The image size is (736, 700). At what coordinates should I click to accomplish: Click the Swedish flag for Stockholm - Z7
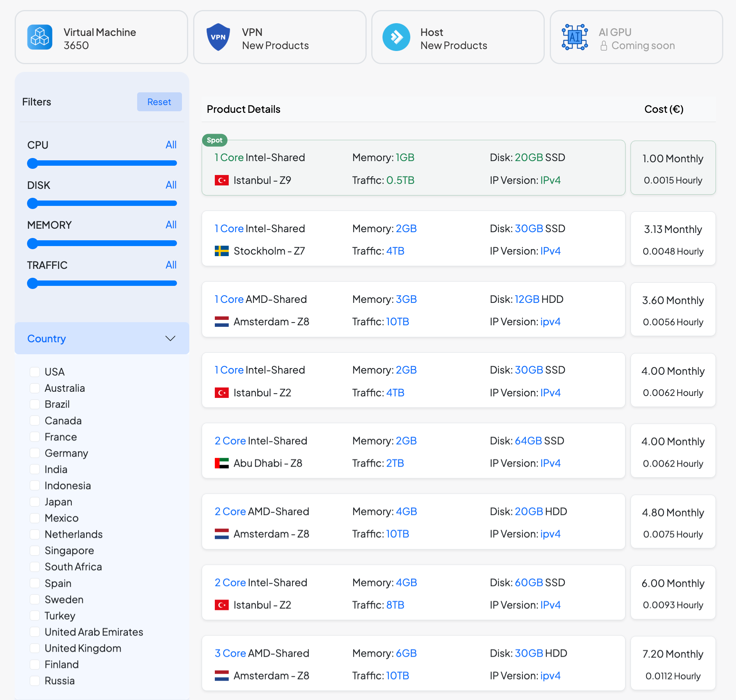click(221, 251)
